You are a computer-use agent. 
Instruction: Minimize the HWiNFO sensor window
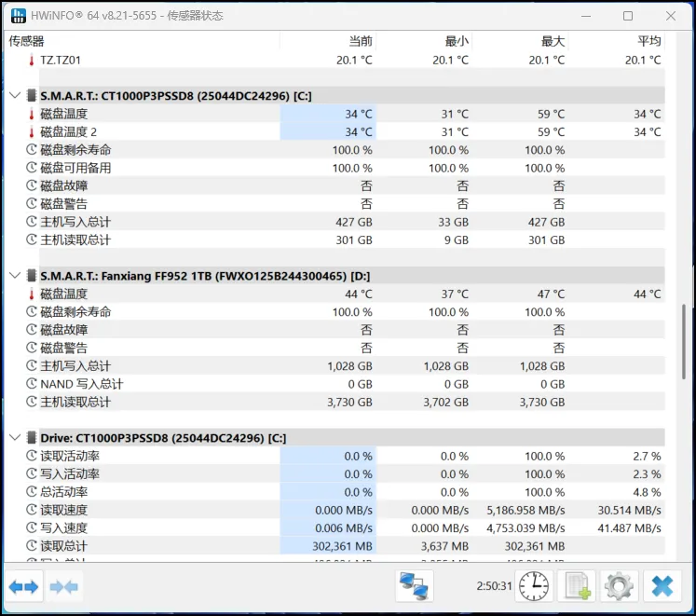click(586, 16)
